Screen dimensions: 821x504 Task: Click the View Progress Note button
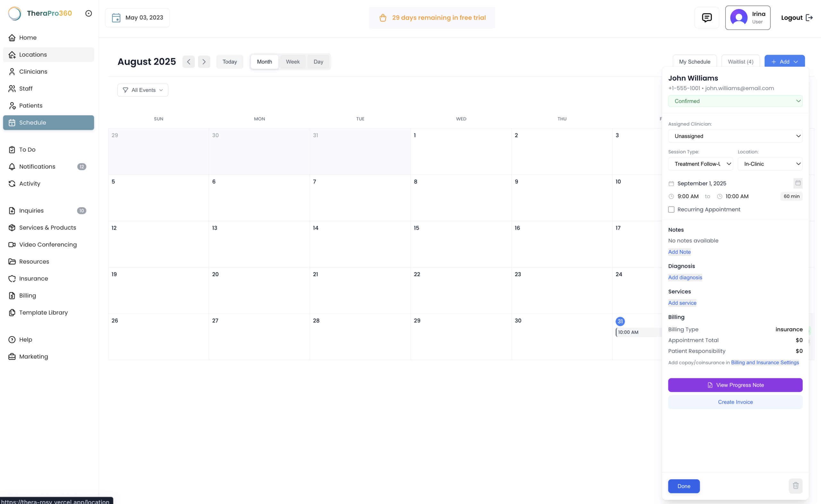point(735,385)
